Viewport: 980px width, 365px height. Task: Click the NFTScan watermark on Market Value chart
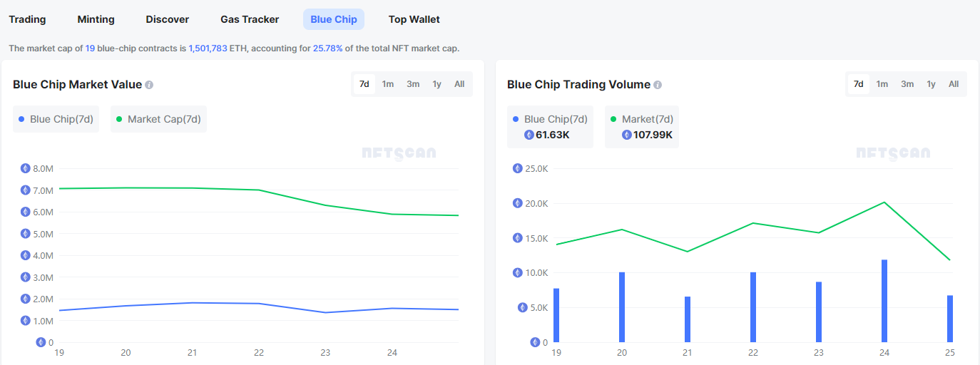tap(399, 154)
